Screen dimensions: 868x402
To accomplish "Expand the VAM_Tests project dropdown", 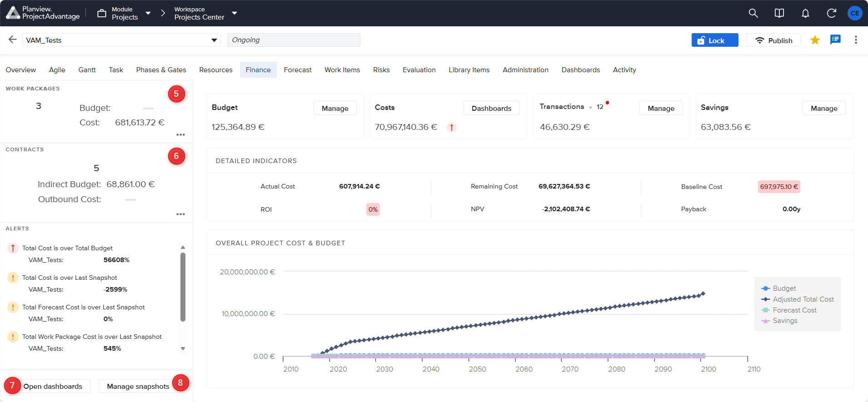I will [214, 40].
